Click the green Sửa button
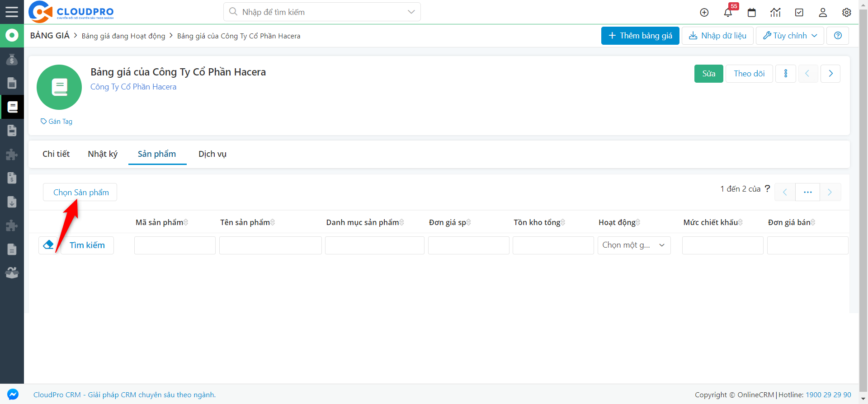 click(x=709, y=74)
